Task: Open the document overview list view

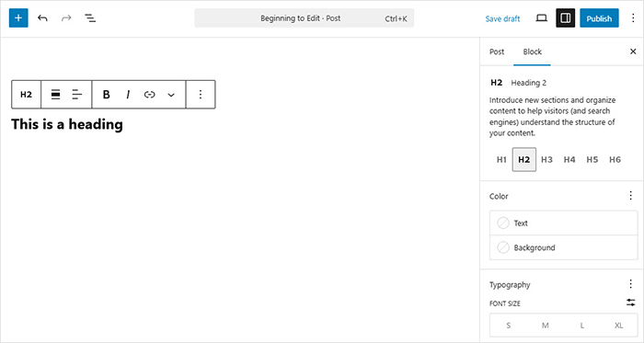Action: coord(90,18)
